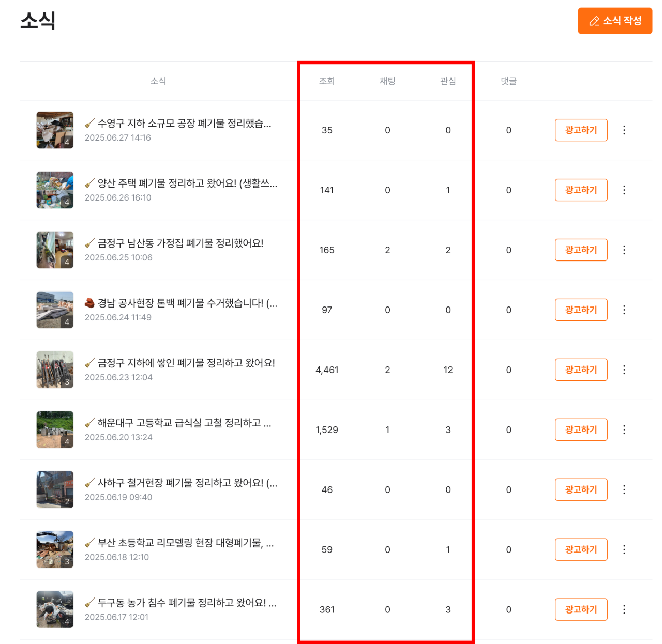
Task: Open the 부산 초등학교 리모델링 post title
Action: (186, 543)
